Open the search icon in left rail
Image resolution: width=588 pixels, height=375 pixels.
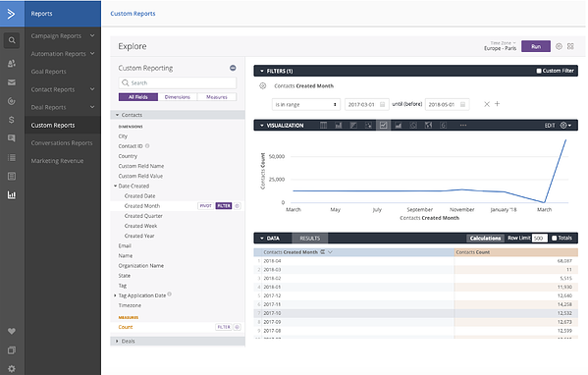tap(12, 40)
